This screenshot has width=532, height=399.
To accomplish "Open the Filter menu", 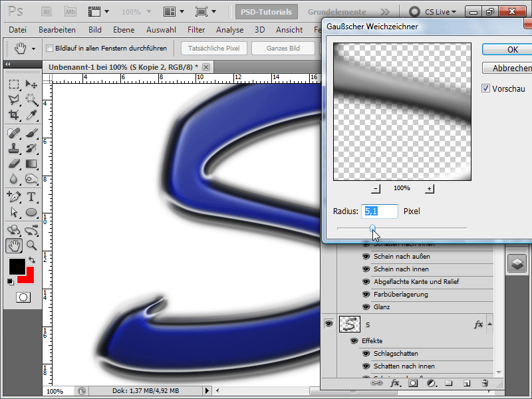I will pyautogui.click(x=196, y=30).
